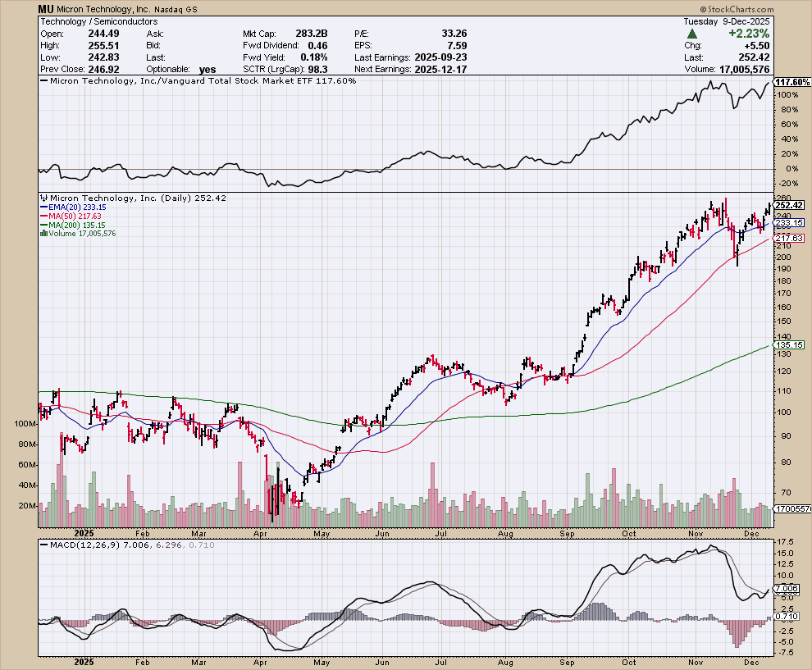812x670 pixels.
Task: Click the Prev Close value 246.92
Action: pos(103,70)
